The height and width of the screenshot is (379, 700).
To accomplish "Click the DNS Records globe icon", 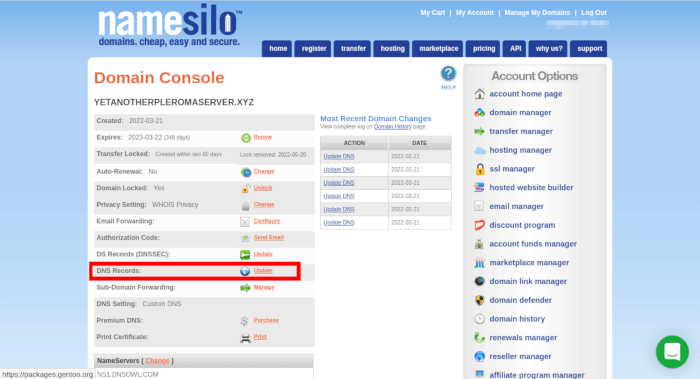I will 245,271.
